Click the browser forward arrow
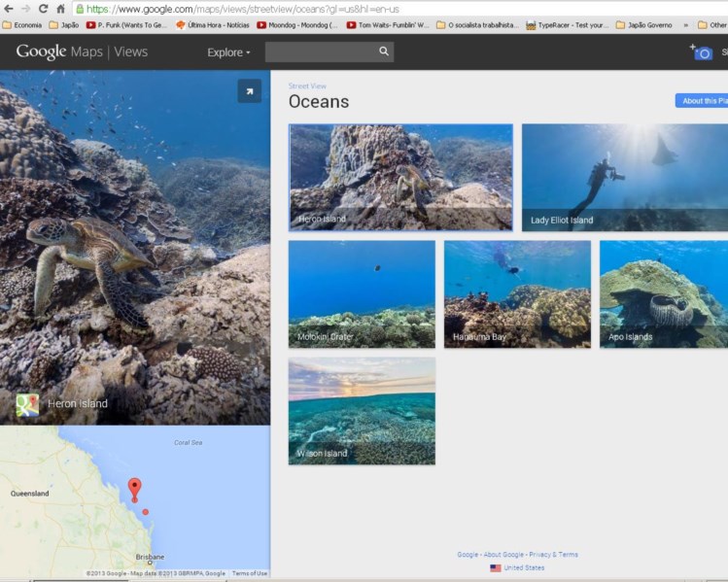This screenshot has width=728, height=582. click(x=25, y=9)
